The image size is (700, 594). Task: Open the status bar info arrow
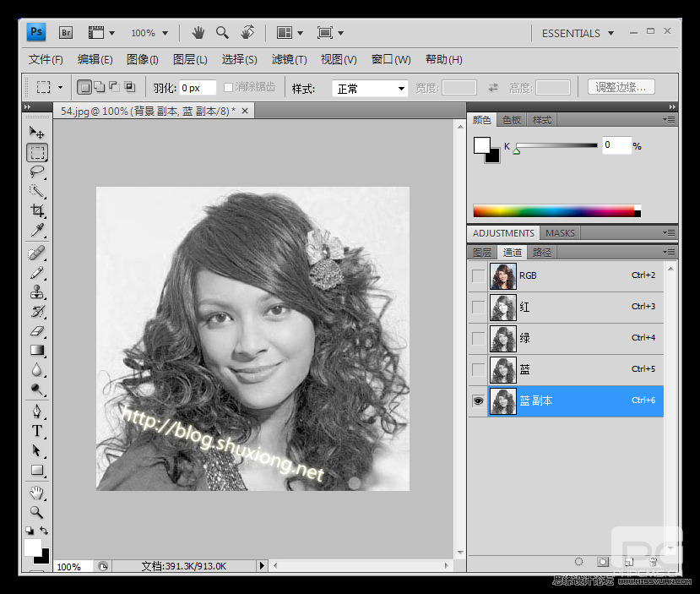[262, 566]
